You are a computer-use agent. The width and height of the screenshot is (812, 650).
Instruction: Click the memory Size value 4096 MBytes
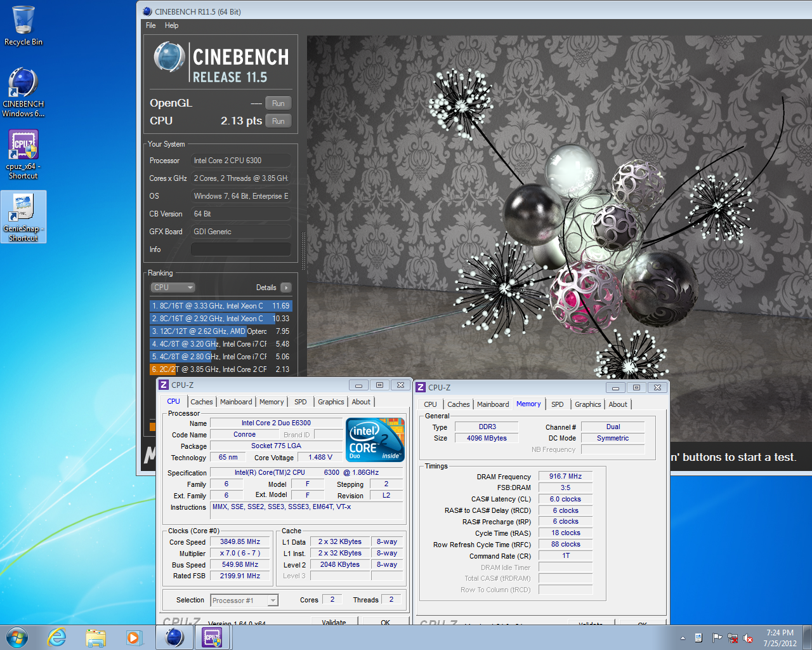coord(487,438)
